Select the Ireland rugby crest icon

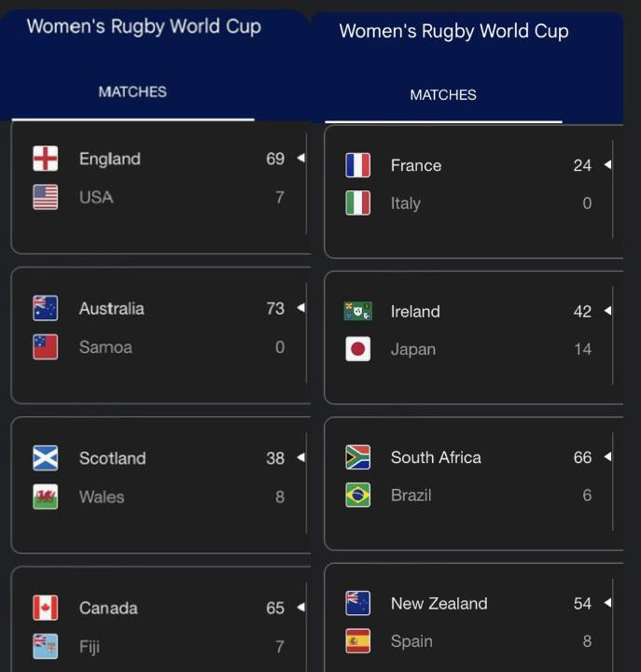tap(357, 311)
